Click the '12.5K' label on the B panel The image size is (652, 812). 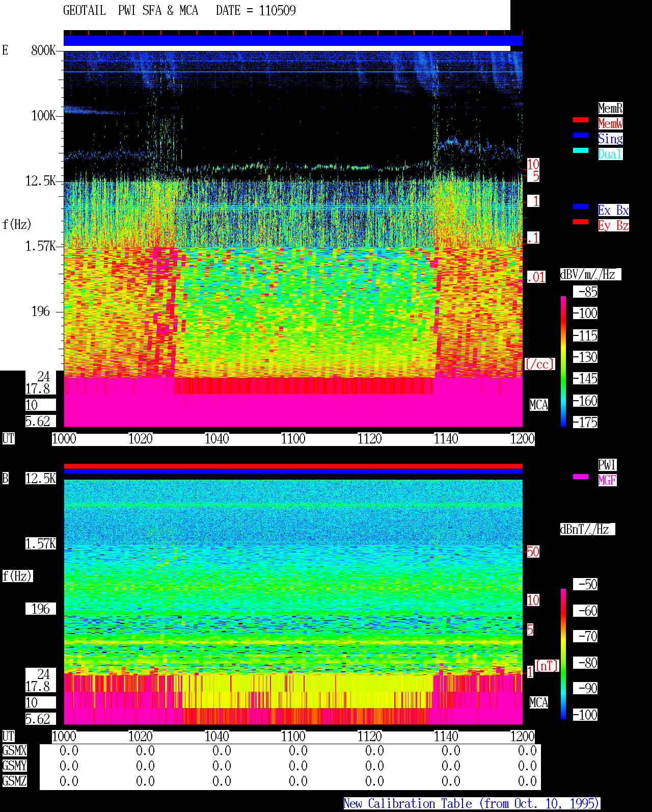[40, 478]
